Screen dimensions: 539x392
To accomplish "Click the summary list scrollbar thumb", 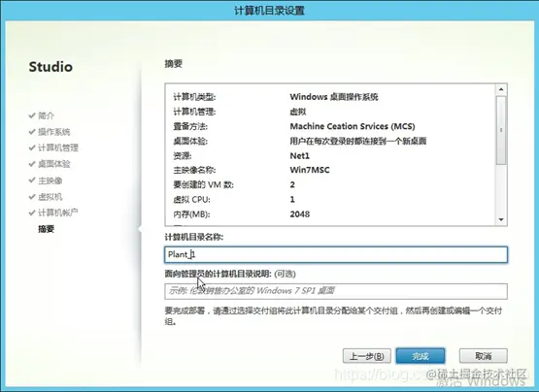I will 501,130.
